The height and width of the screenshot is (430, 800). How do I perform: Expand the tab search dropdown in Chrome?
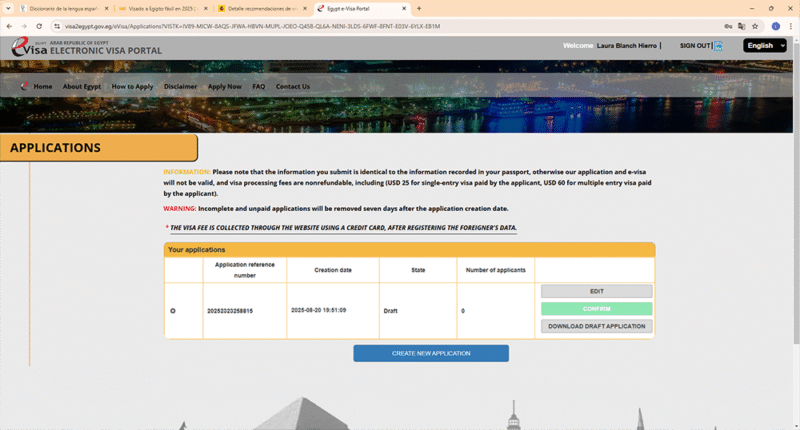(x=9, y=8)
